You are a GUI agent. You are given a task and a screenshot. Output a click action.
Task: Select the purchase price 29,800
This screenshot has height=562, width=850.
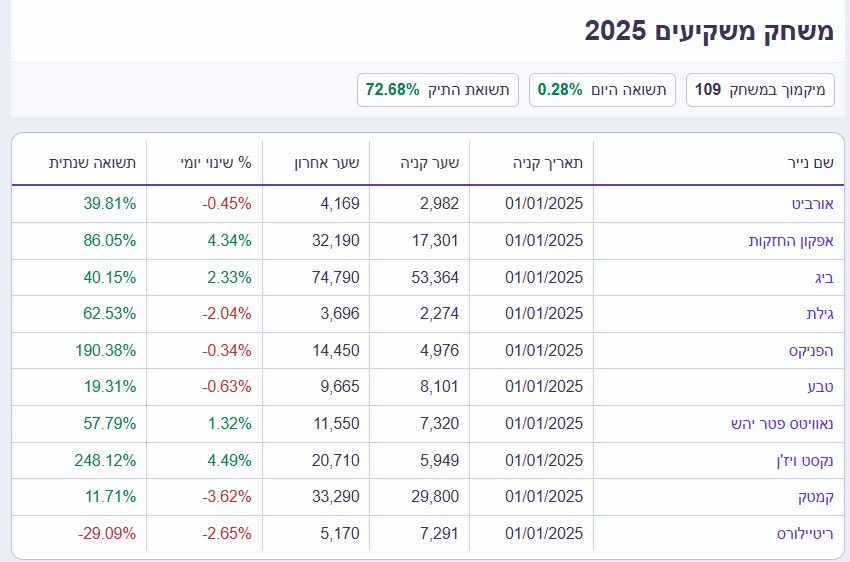[x=435, y=497]
